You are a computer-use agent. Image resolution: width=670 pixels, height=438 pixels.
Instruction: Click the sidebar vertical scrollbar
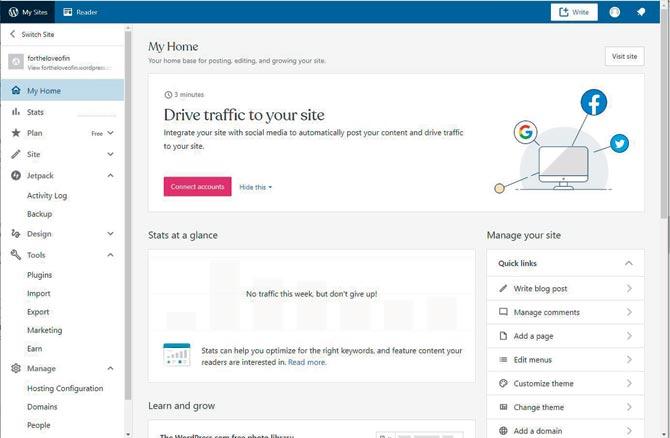128,214
